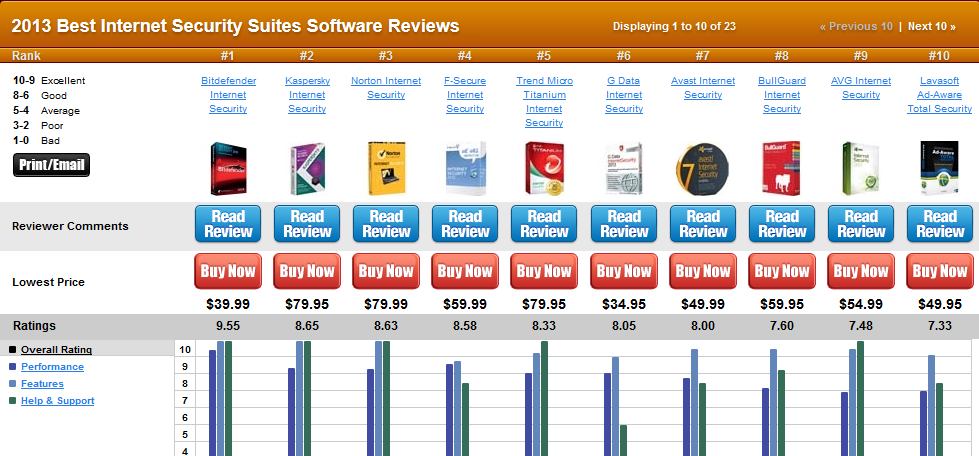Open BullGuard Internet Security link
Image resolution: width=979 pixels, height=456 pixels.
782,95
